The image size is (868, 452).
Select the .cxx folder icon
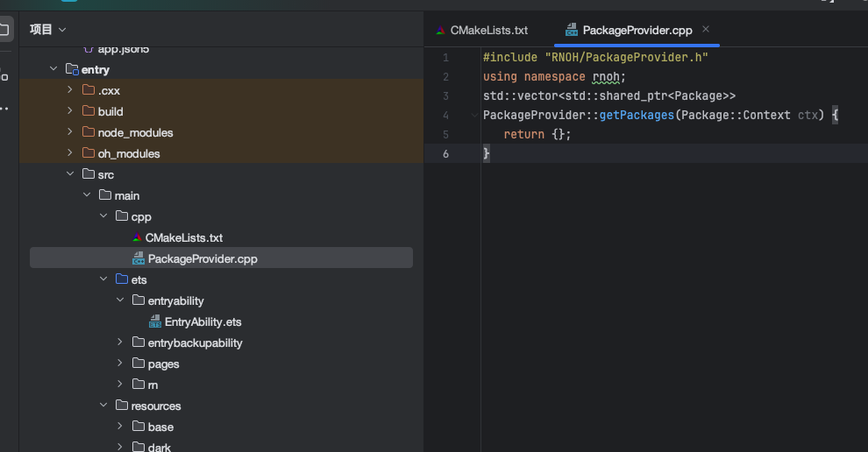click(x=89, y=89)
